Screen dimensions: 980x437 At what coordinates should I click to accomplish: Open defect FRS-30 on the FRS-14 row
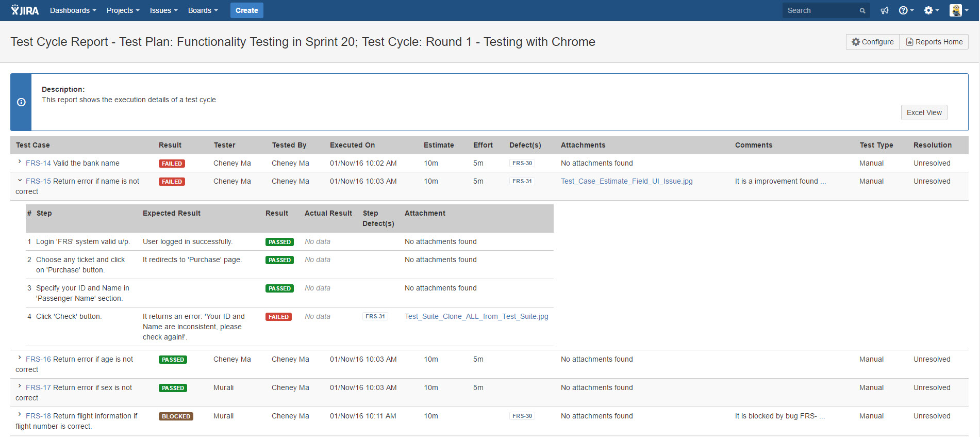click(x=522, y=163)
